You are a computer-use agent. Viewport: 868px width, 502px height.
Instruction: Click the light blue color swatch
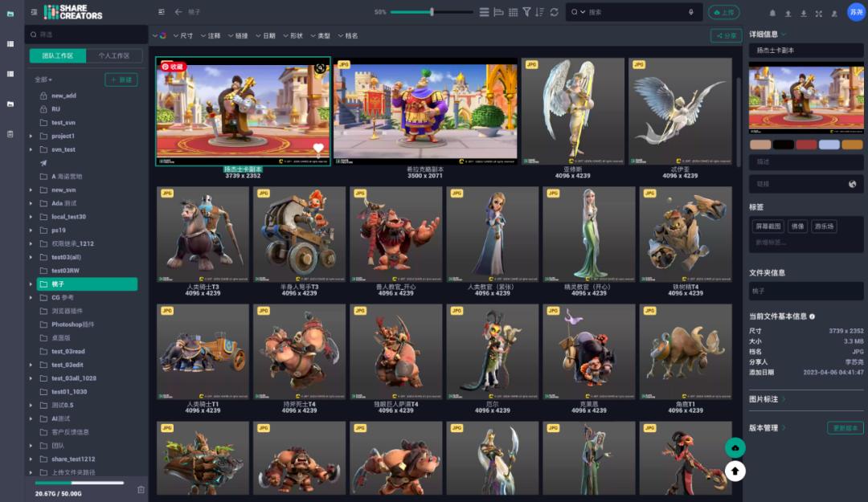tap(829, 145)
